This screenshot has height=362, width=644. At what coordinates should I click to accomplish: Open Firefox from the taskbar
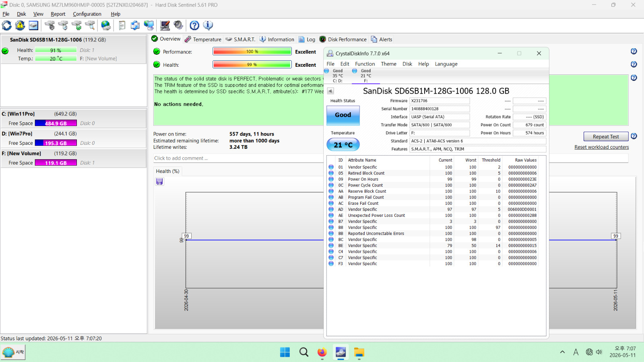point(322,352)
